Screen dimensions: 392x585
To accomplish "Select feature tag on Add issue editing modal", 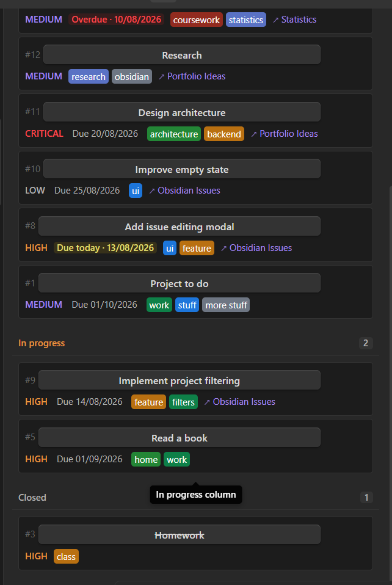I will pos(197,248).
